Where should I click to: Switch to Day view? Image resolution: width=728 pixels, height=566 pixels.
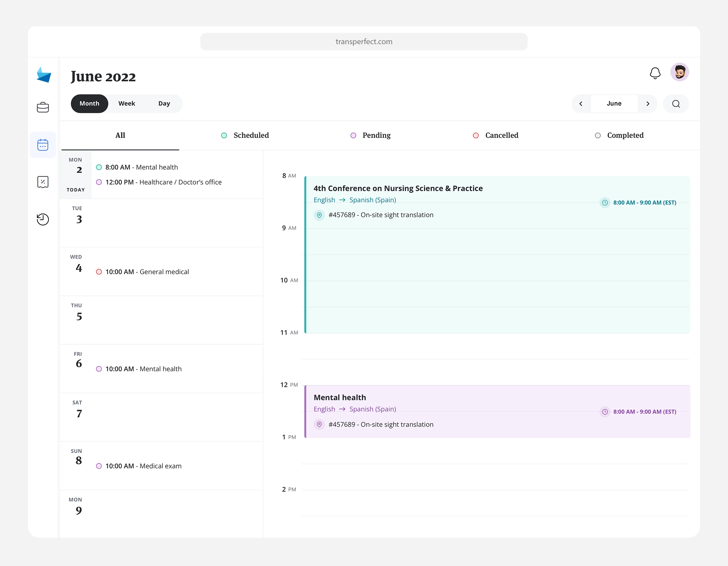[x=164, y=104]
